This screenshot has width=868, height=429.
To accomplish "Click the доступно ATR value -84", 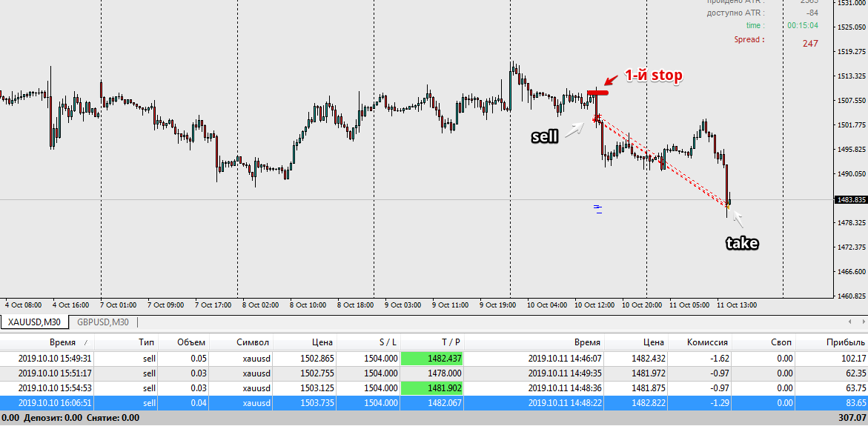I will [812, 13].
